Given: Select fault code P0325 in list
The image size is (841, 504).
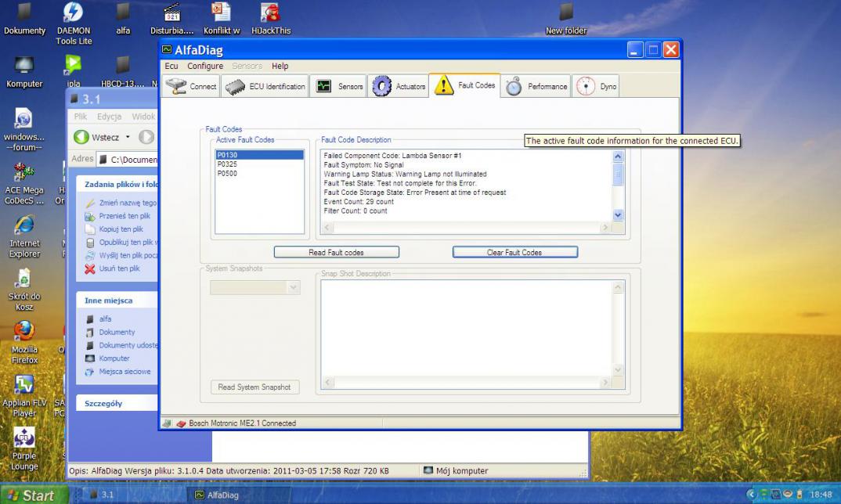Looking at the screenshot, I should pos(258,164).
